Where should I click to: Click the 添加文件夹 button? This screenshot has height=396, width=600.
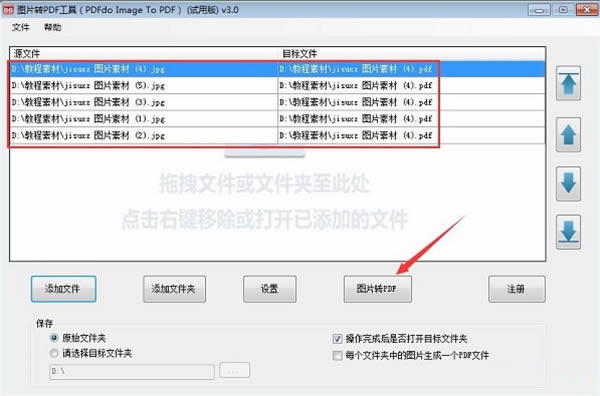coord(174,289)
